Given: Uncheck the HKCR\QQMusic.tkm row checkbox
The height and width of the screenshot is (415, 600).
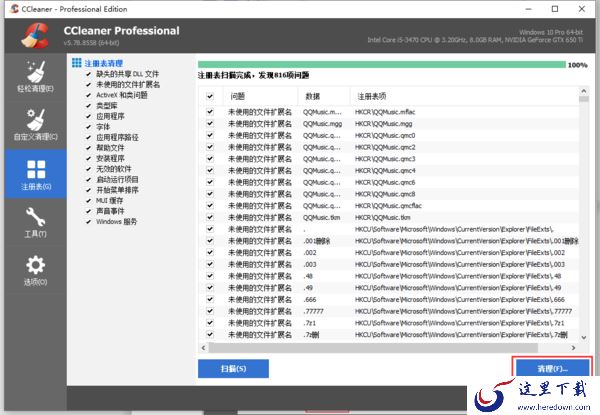Looking at the screenshot, I should [x=210, y=218].
